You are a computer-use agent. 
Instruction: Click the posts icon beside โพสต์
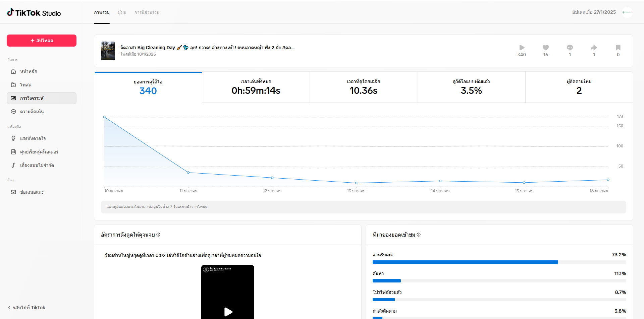(x=13, y=85)
